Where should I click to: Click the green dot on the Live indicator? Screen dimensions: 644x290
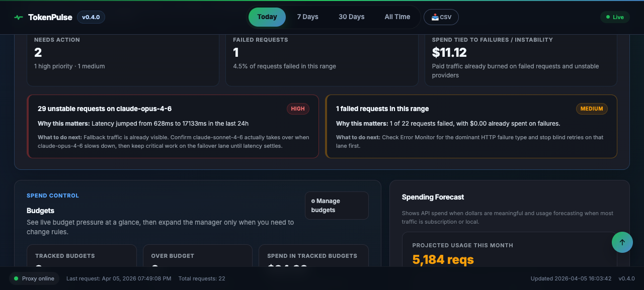607,17
